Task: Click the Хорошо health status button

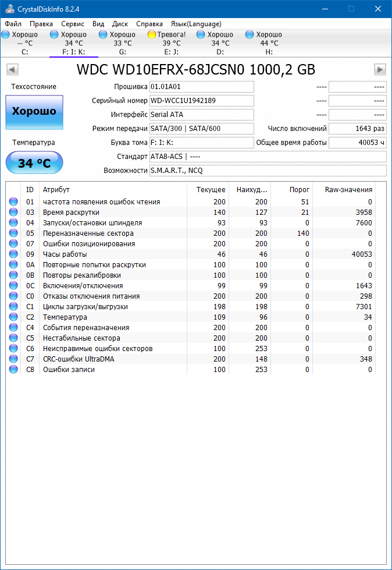Action: [x=34, y=112]
